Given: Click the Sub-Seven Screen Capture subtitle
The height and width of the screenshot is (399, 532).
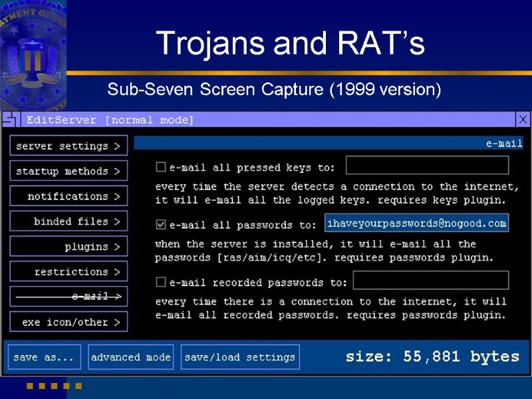Looking at the screenshot, I should 274,90.
